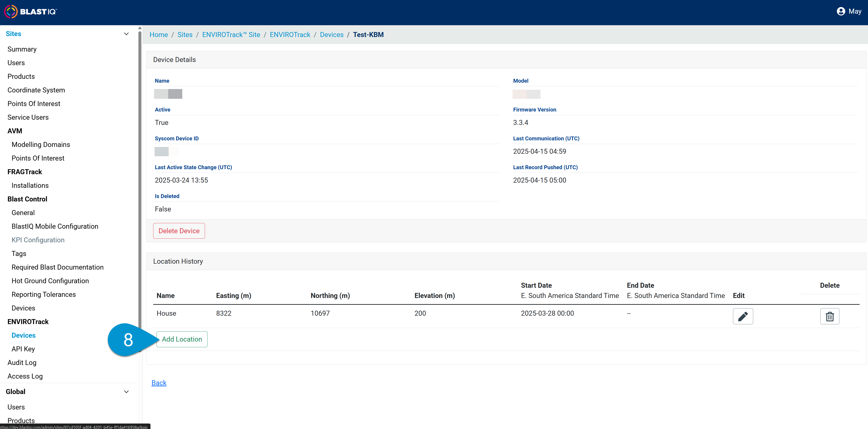Open the May user account menu
The height and width of the screenshot is (429, 868).
point(849,11)
